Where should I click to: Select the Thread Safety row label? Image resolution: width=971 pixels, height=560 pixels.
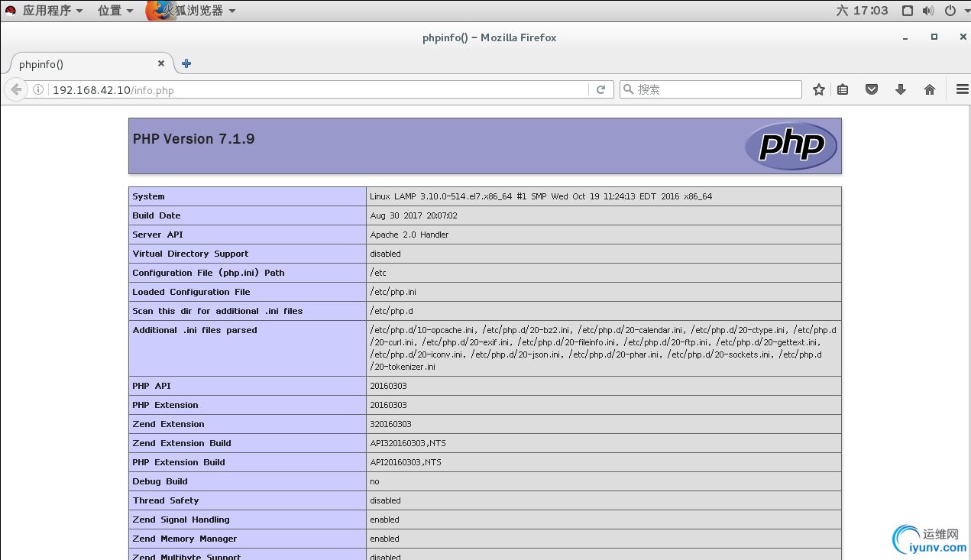click(166, 500)
